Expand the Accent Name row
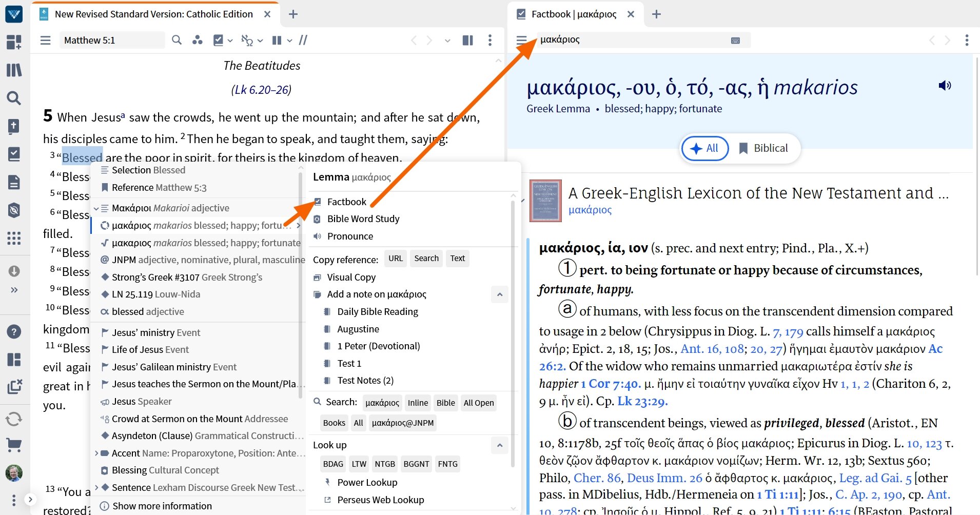This screenshot has width=980, height=515. tap(96, 453)
